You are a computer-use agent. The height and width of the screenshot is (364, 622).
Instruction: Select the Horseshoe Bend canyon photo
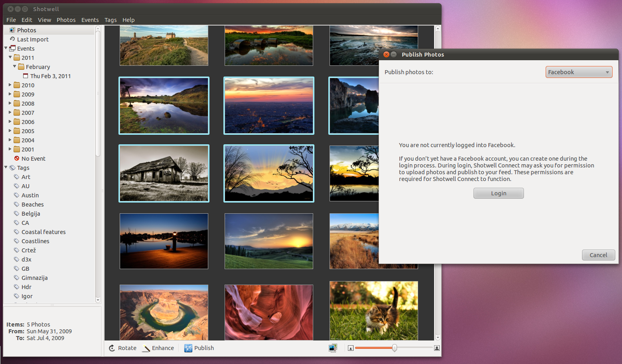click(x=164, y=313)
